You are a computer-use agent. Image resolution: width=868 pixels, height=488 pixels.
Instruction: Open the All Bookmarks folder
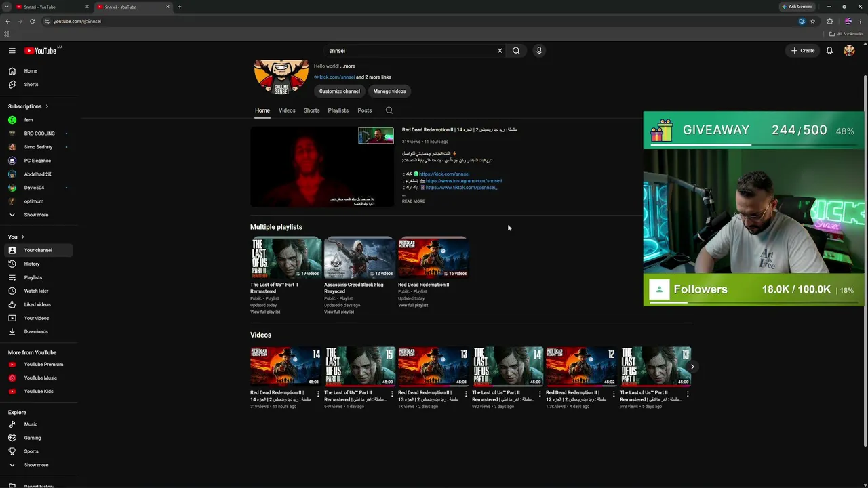click(x=846, y=34)
